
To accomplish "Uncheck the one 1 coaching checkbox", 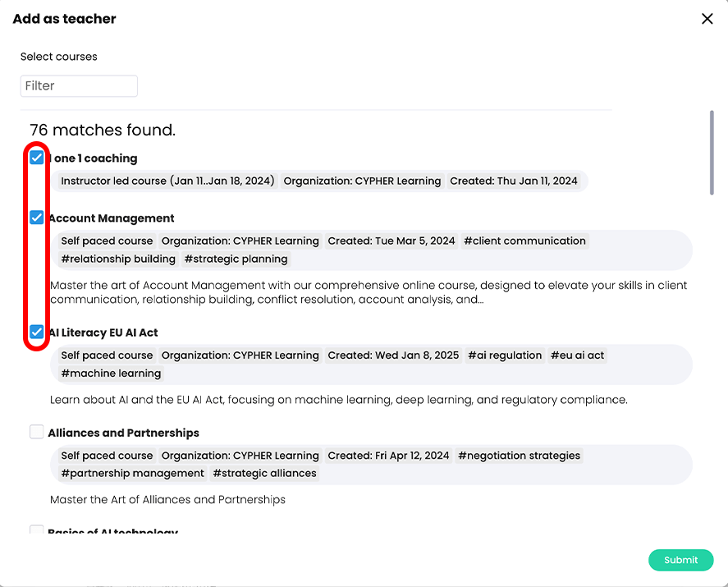I will 36,156.
